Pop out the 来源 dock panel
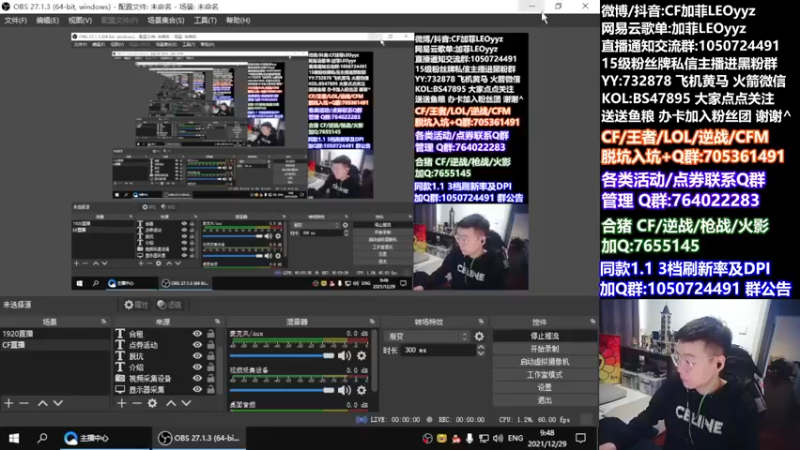This screenshot has width=800, height=450. (x=217, y=322)
